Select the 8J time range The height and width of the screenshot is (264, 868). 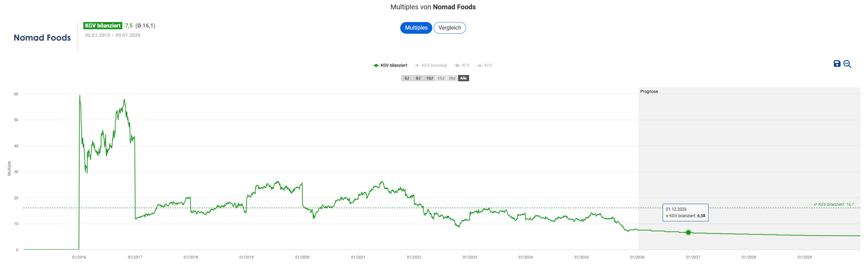click(x=418, y=78)
